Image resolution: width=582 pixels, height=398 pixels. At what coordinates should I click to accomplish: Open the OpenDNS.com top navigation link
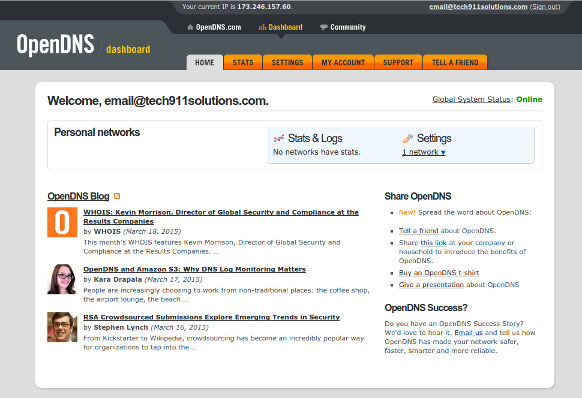click(x=219, y=27)
